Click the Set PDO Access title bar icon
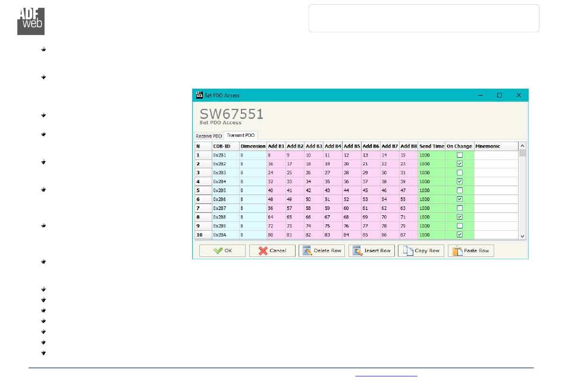The width and height of the screenshot is (565, 392). point(199,95)
